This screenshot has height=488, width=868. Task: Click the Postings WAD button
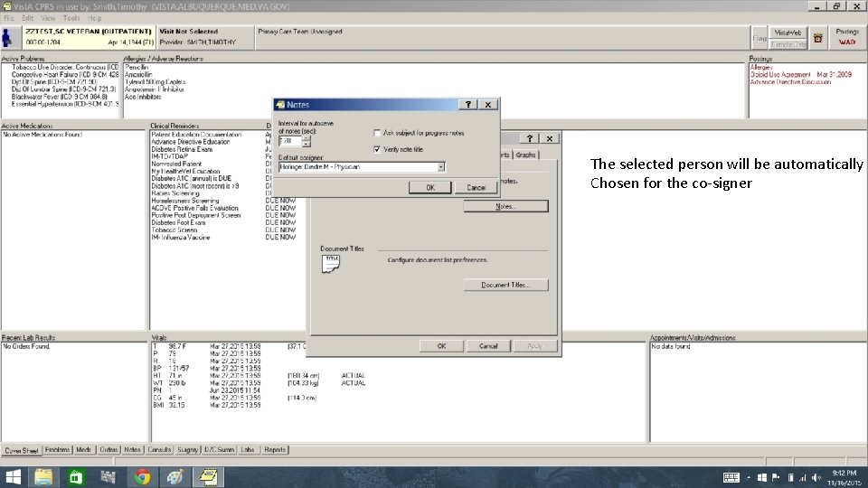pos(847,38)
